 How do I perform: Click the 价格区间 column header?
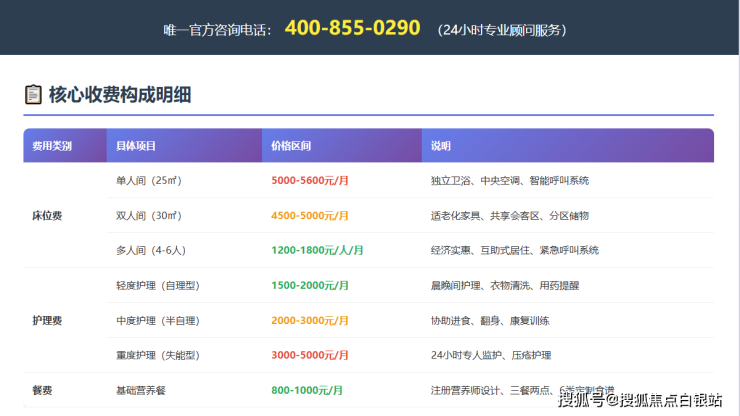coord(291,146)
